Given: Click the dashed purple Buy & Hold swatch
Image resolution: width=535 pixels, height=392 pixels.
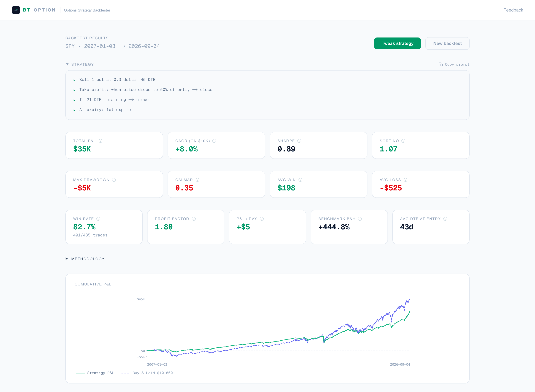Looking at the screenshot, I should (125, 373).
